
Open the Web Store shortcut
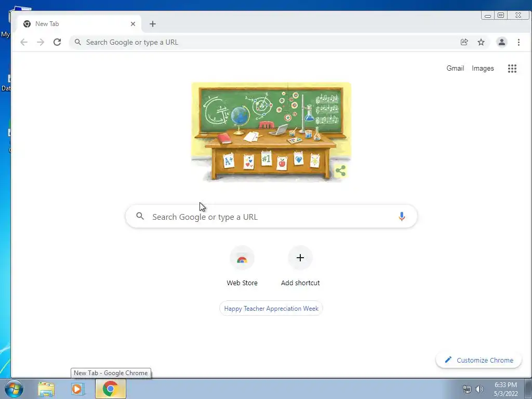242,267
